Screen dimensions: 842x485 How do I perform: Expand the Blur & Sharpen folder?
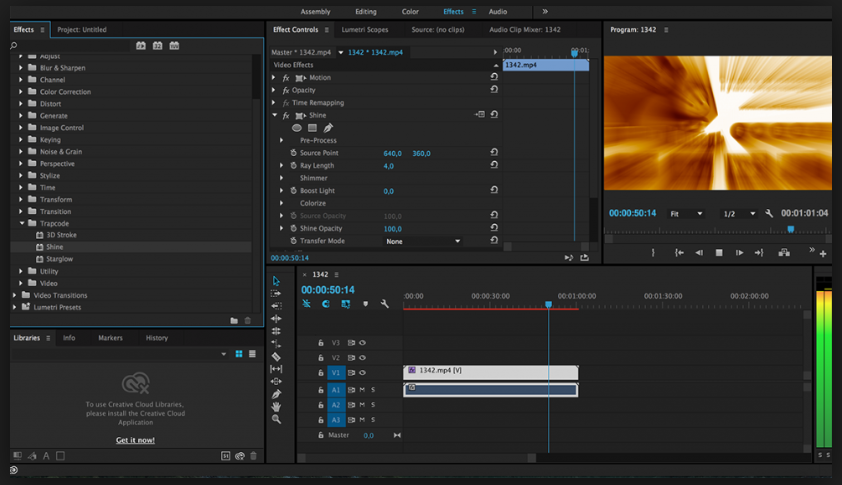pos(21,68)
